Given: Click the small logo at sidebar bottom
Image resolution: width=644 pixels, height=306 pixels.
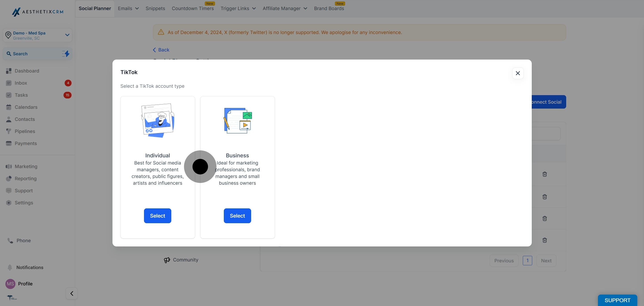Looking at the screenshot, I should [12, 298].
